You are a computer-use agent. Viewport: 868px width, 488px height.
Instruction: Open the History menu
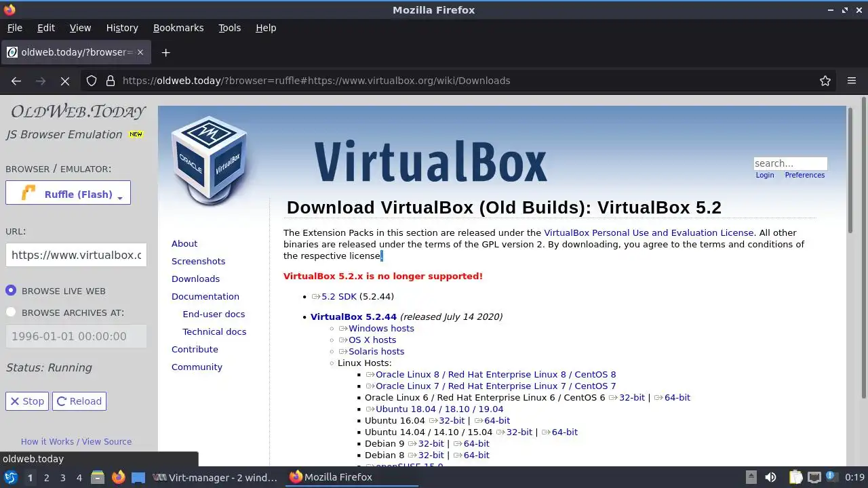click(x=122, y=28)
